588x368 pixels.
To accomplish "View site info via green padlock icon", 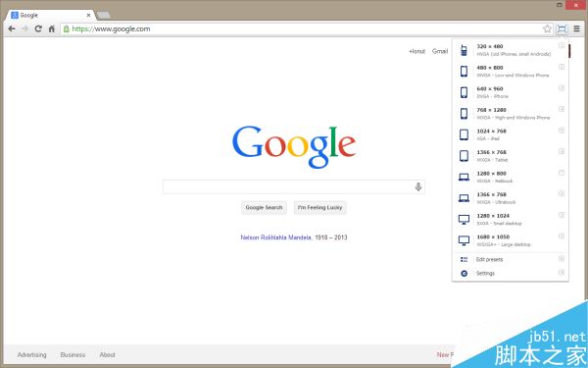I will pyautogui.click(x=66, y=28).
